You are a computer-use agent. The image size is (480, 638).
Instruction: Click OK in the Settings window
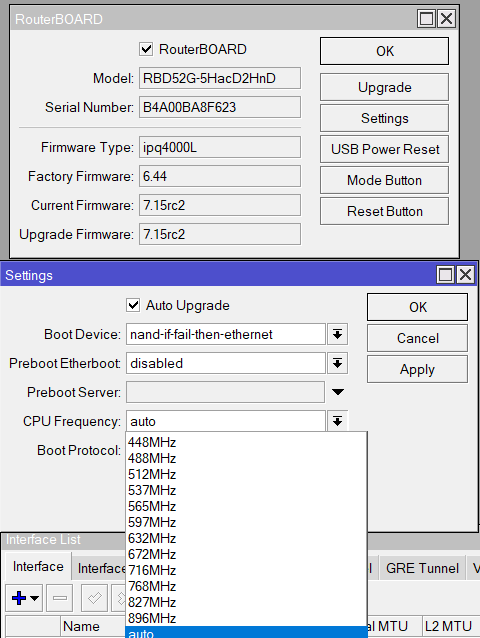click(x=417, y=307)
